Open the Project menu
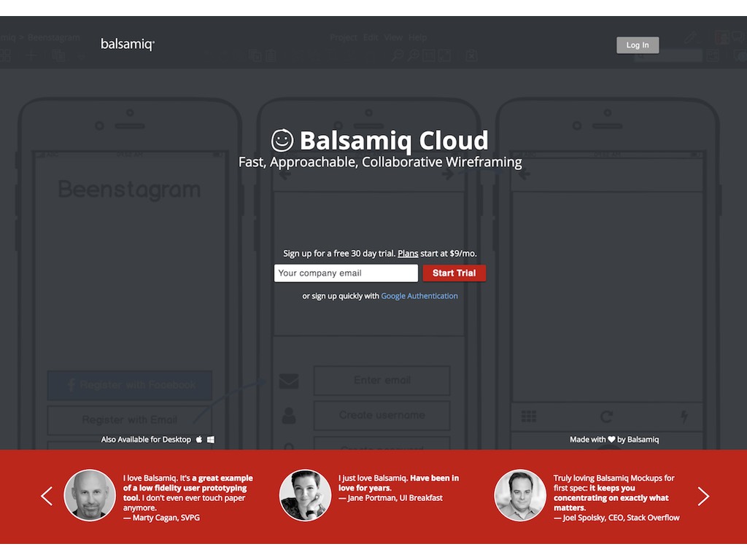This screenshot has height=560, width=747. pos(343,37)
